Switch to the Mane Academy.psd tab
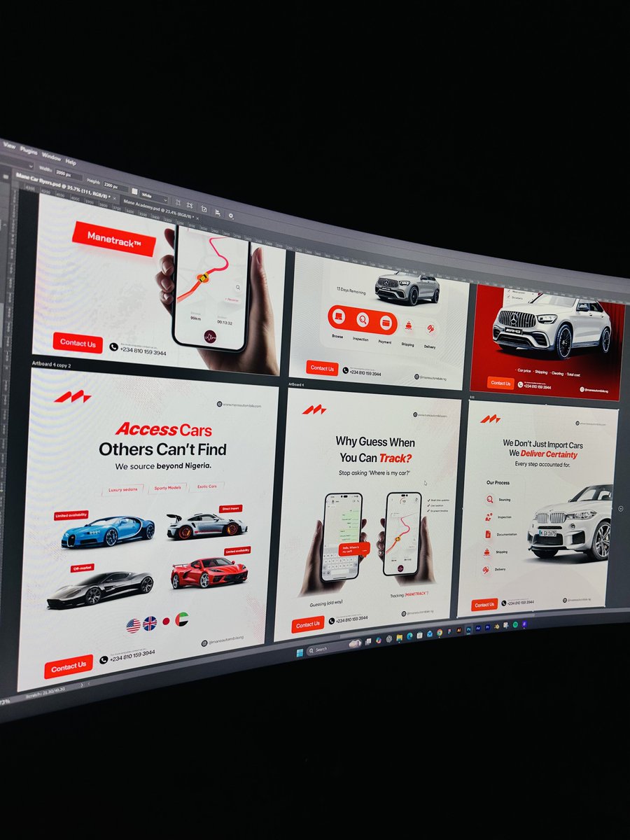The height and width of the screenshot is (840, 630). [x=158, y=209]
